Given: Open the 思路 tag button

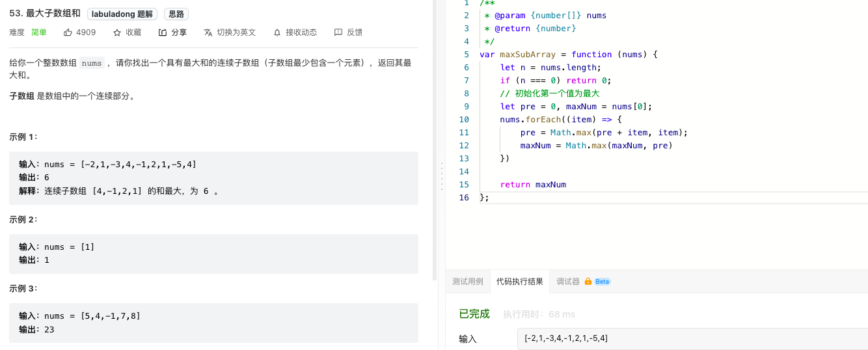Looking at the screenshot, I should point(176,14).
